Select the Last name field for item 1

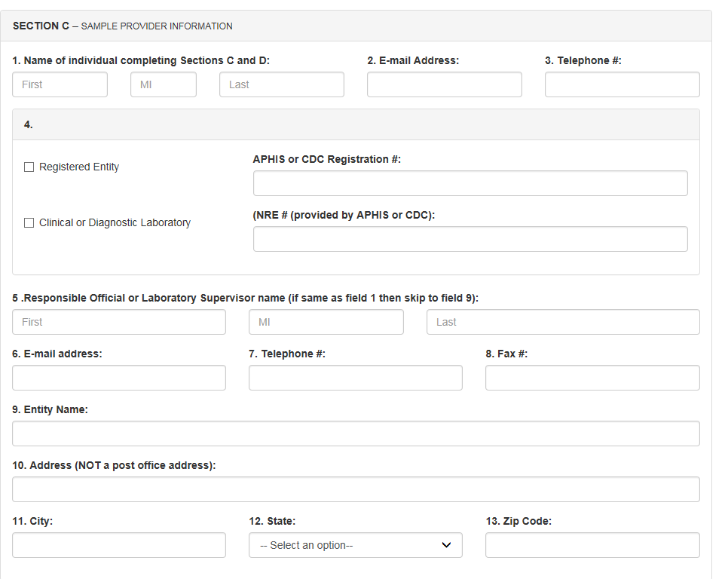point(281,84)
